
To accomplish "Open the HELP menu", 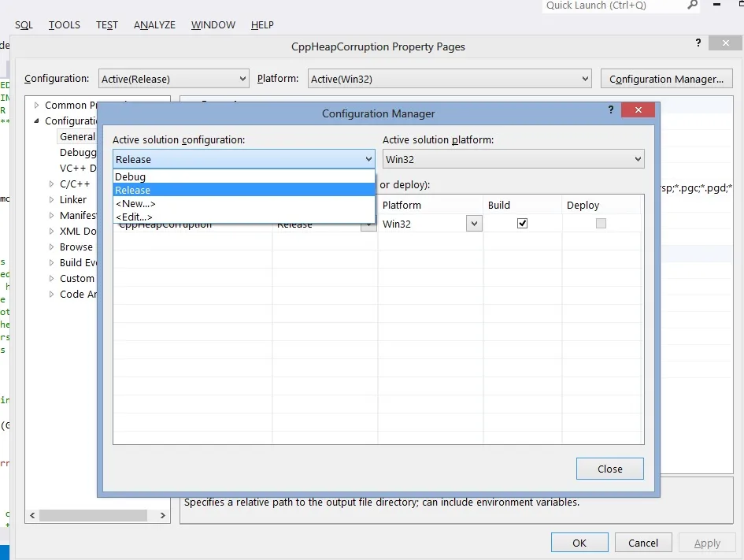I will click(x=262, y=24).
